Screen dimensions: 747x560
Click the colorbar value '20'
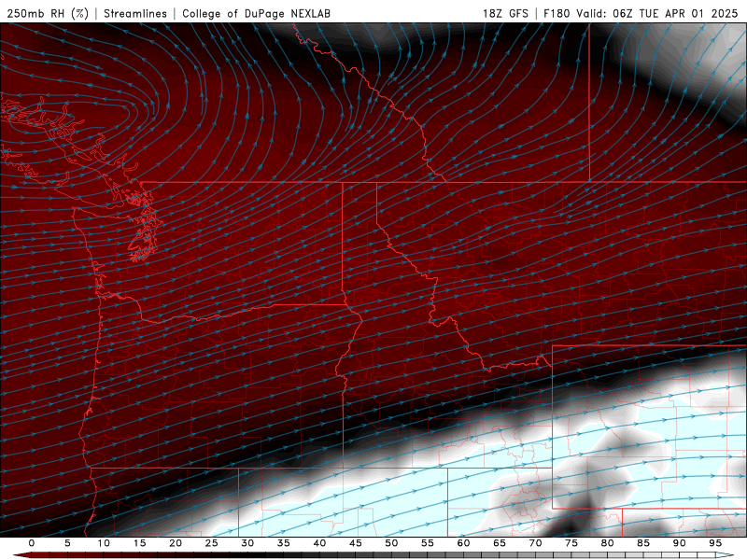click(x=176, y=543)
